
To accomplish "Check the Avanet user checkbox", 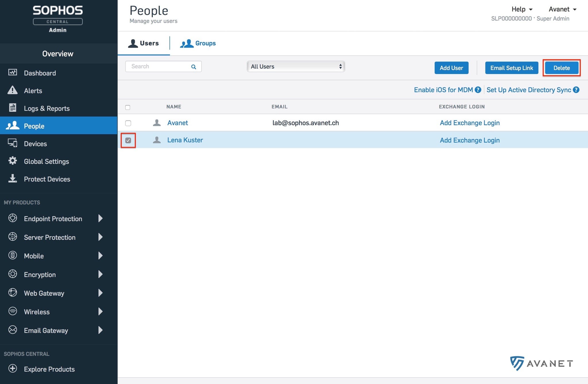I will pyautogui.click(x=128, y=123).
